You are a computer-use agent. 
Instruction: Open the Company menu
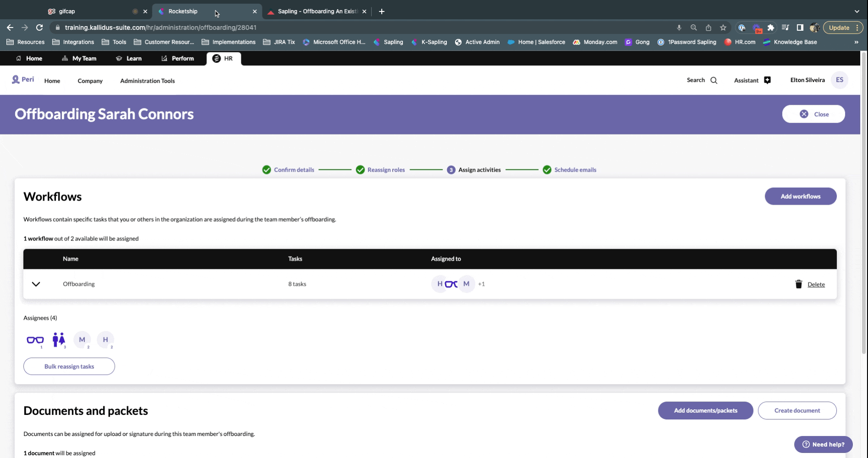click(90, 81)
